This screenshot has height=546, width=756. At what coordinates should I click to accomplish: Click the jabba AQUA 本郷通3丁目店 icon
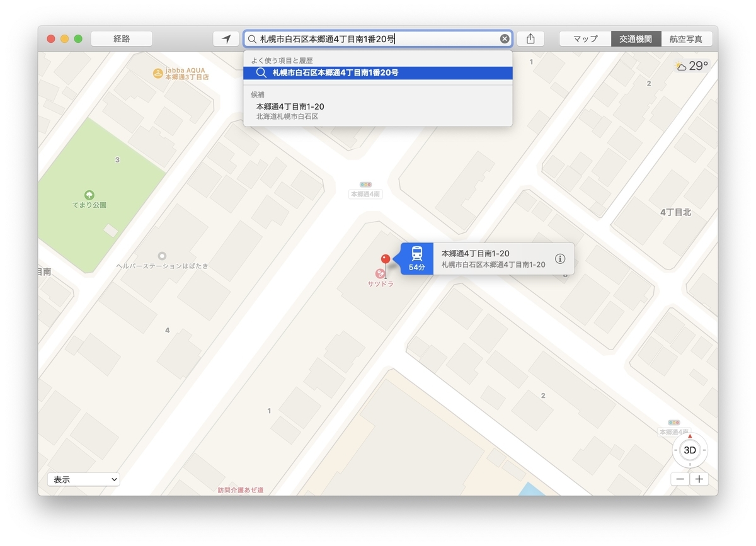tap(157, 73)
